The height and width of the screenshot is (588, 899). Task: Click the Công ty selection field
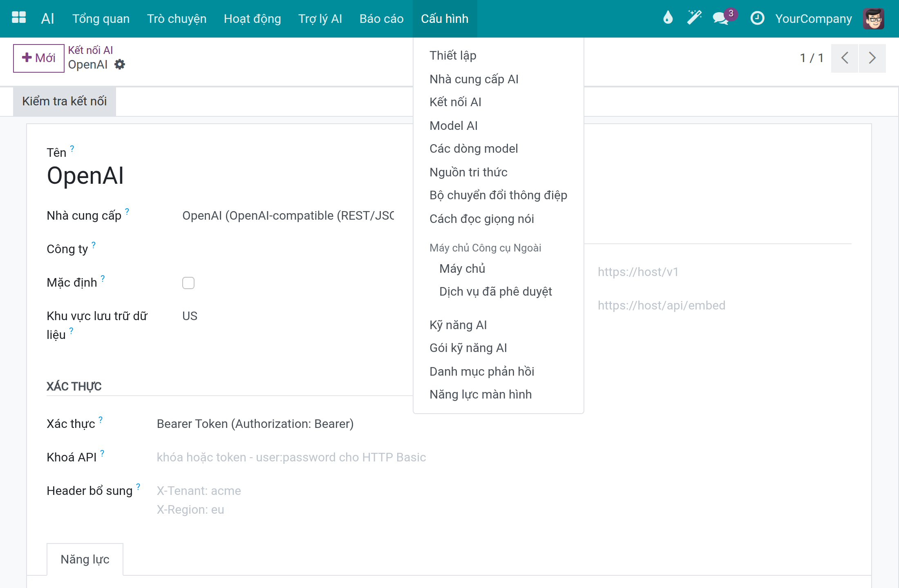tap(288, 249)
